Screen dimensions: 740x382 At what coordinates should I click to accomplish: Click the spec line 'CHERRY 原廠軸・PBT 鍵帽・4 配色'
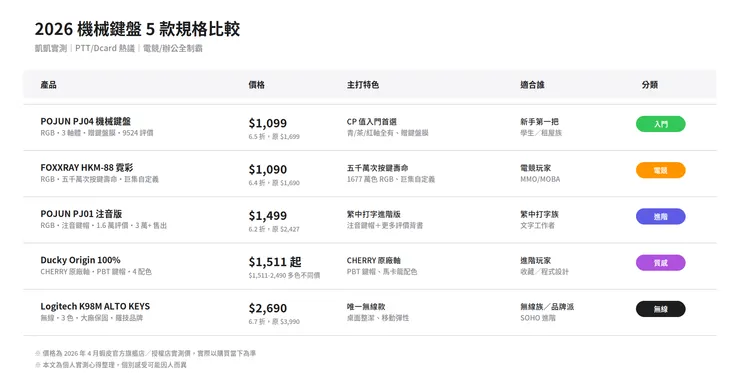point(96,272)
